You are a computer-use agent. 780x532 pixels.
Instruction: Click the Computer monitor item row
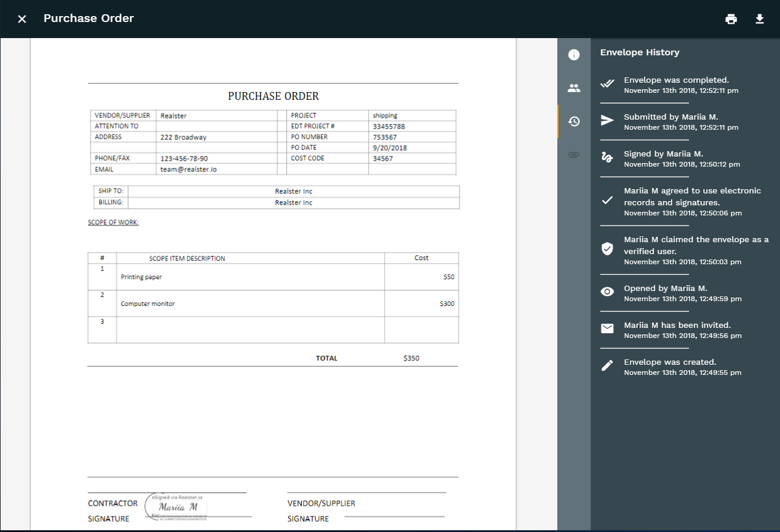click(x=148, y=303)
